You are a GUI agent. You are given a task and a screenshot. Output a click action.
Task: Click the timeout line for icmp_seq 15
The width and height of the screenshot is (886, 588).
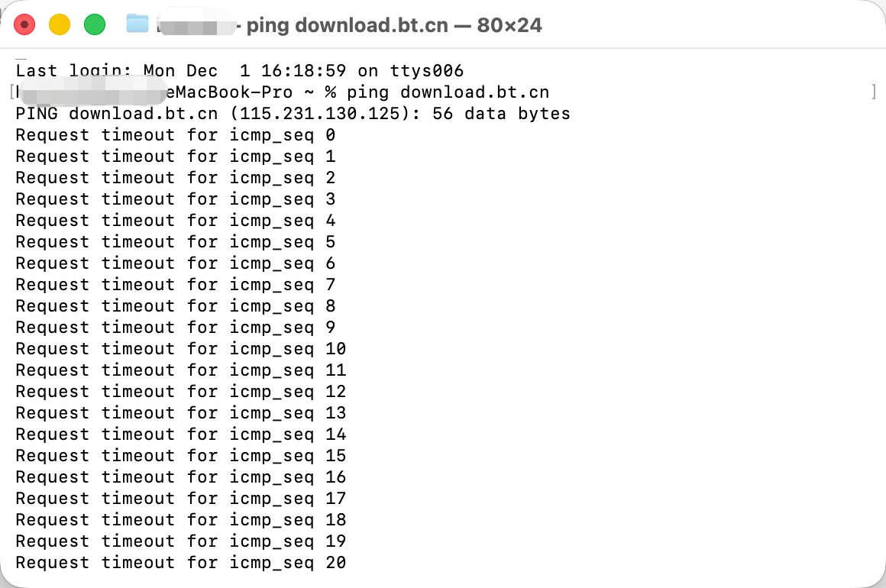180,456
